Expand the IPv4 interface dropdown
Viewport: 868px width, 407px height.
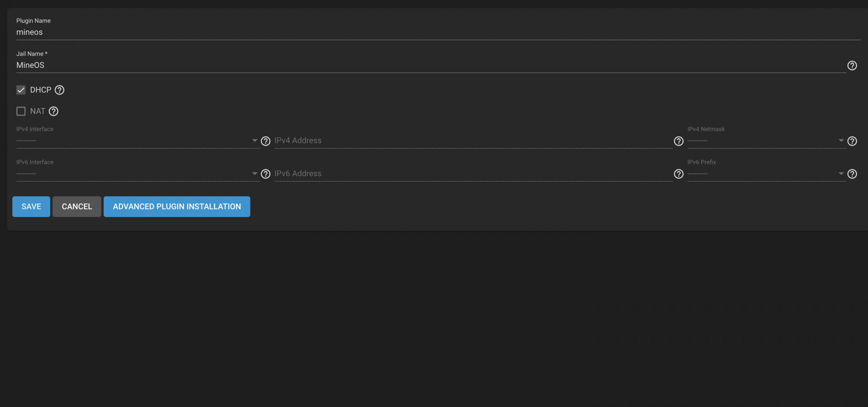(x=138, y=141)
